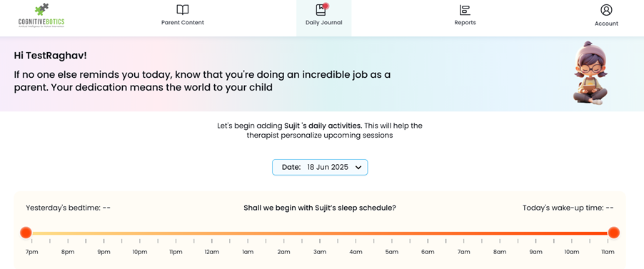
Task: Click the 12am mark on sleep timeline
Action: click(211, 252)
